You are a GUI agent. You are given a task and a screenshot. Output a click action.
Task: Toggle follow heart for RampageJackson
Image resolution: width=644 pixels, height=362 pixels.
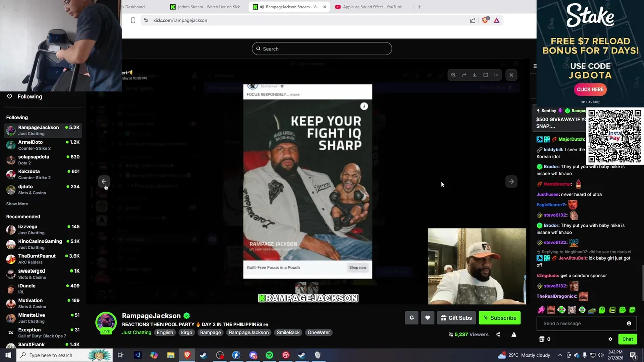tap(428, 318)
